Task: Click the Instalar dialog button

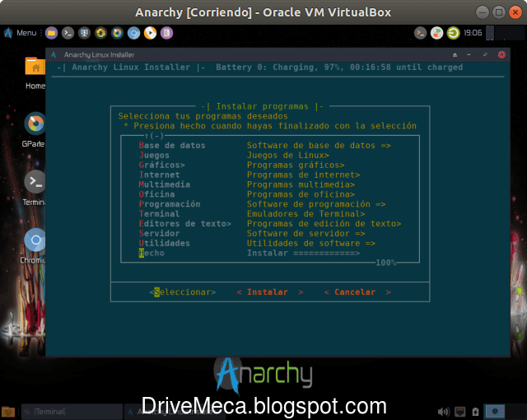Action: pyautogui.click(x=270, y=292)
